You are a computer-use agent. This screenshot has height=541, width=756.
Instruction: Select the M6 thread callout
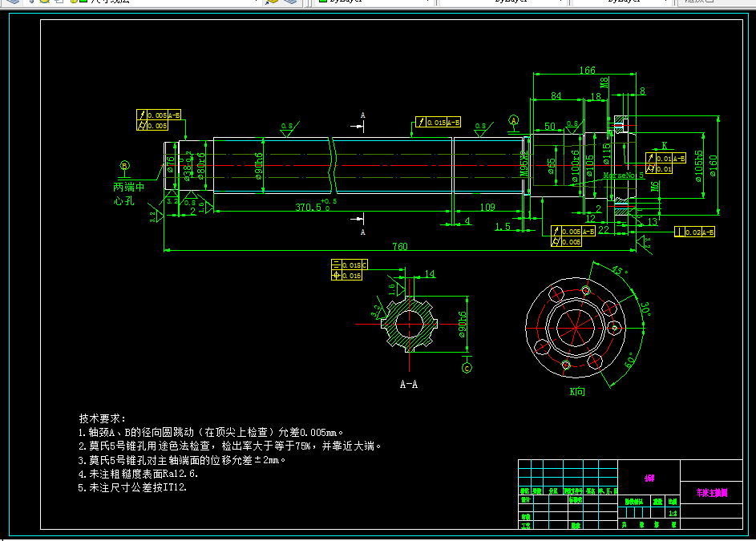[654, 187]
